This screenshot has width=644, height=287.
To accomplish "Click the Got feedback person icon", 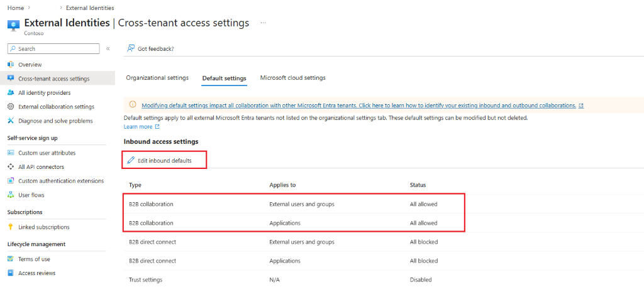I will 131,48.
